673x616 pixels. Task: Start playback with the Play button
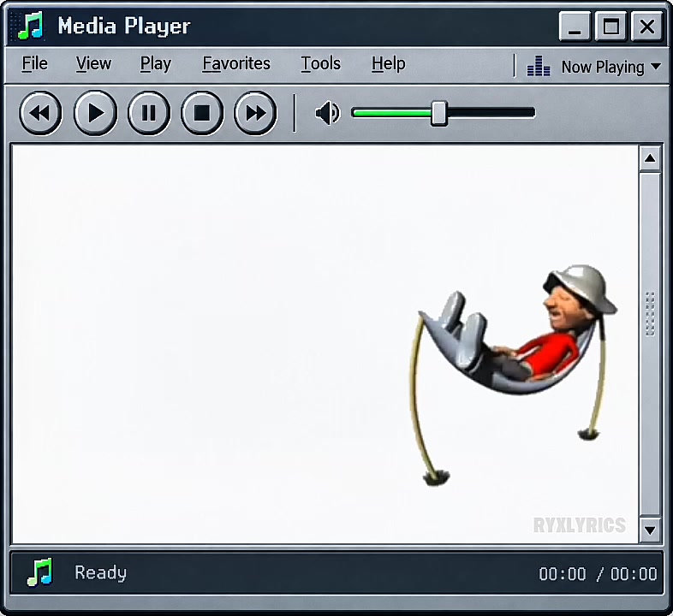click(x=95, y=113)
